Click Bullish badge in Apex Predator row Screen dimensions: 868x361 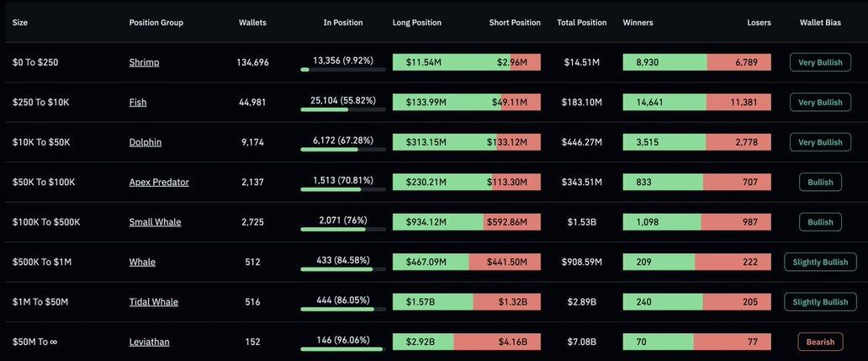820,183
